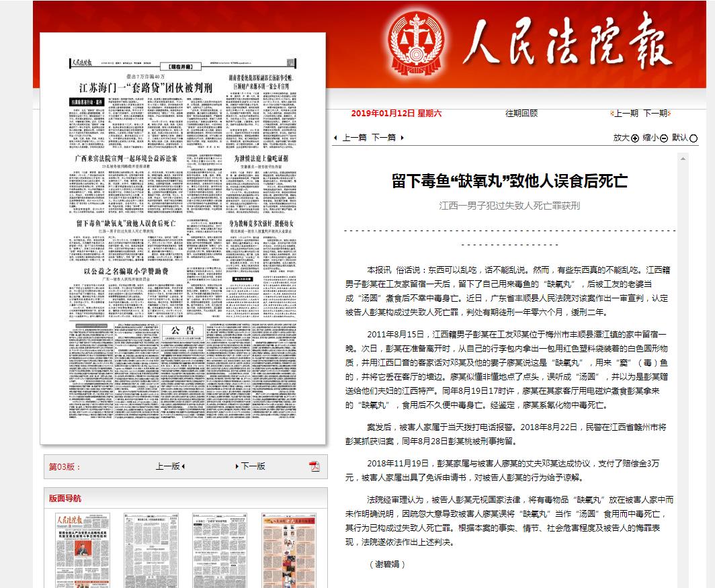Select article 以公益之名骗取小学赞助费 on page image
This screenshot has height=588, width=715.
pyautogui.click(x=126, y=271)
